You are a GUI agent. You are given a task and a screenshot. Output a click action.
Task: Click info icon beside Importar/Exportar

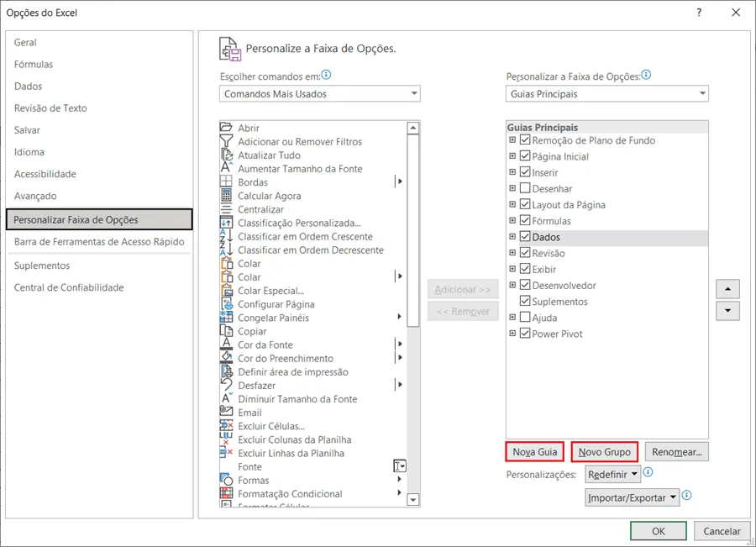[x=686, y=496]
